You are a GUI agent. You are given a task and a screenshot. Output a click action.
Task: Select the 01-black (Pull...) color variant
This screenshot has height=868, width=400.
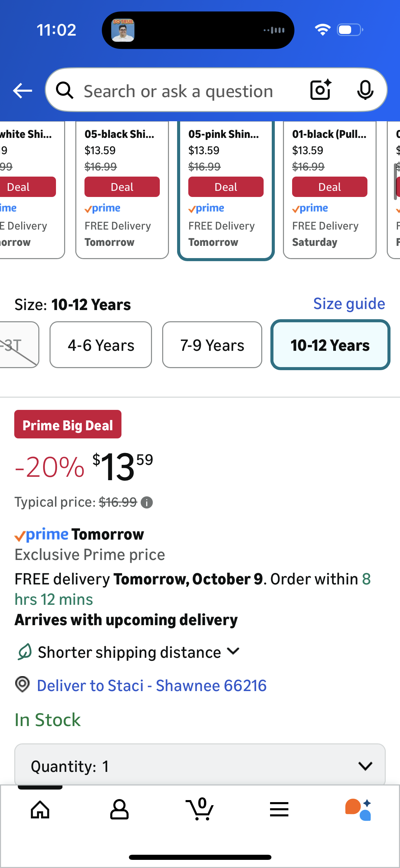(x=329, y=190)
